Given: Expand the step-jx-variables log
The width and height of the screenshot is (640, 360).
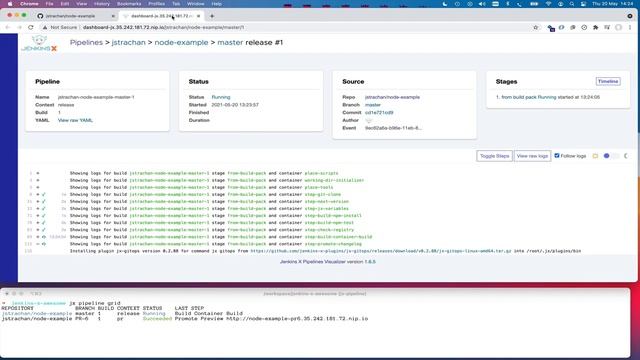Looking at the screenshot, I should pyautogui.click(x=38, y=209).
